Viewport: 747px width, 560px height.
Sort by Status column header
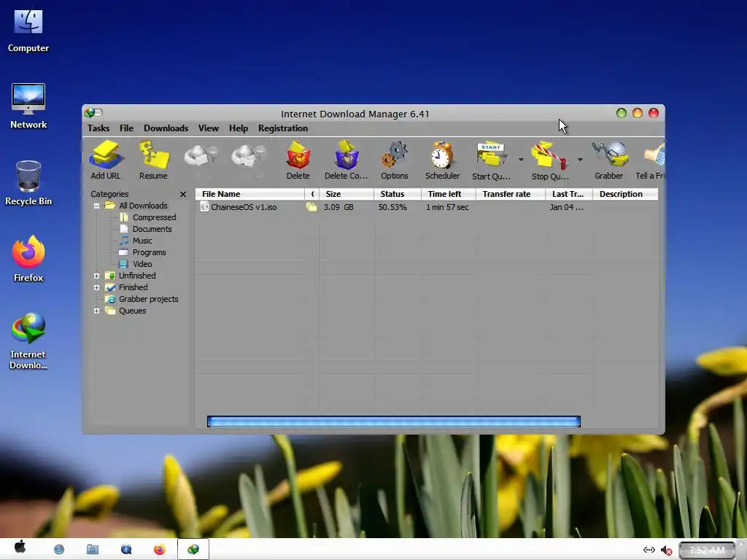point(398,194)
